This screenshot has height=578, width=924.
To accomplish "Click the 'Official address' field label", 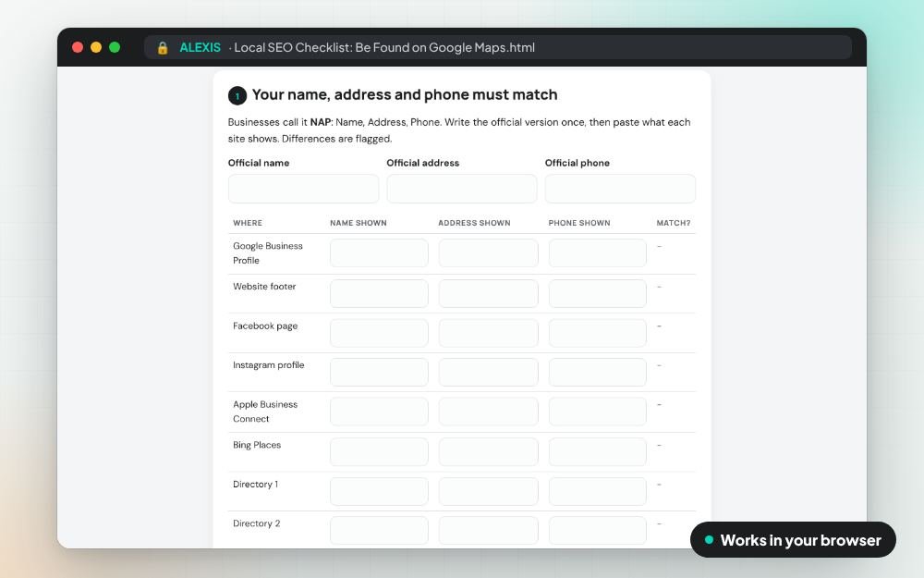I will (x=422, y=163).
